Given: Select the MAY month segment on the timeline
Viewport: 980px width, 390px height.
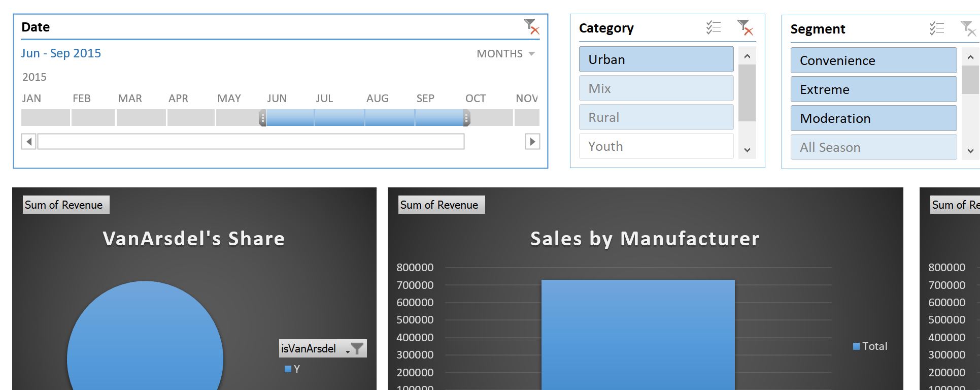Looking at the screenshot, I should point(238,118).
